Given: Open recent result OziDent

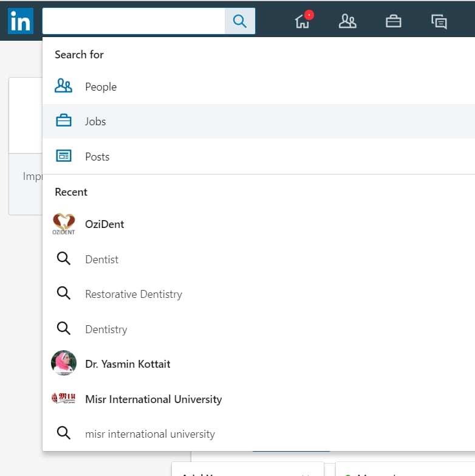Looking at the screenshot, I should pyautogui.click(x=258, y=224).
